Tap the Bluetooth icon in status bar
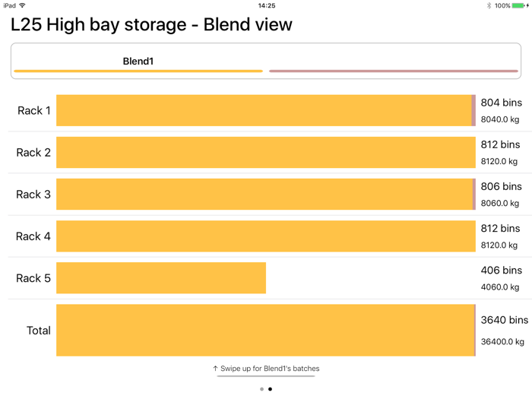Screen dimensions: 532x399 [489, 5]
